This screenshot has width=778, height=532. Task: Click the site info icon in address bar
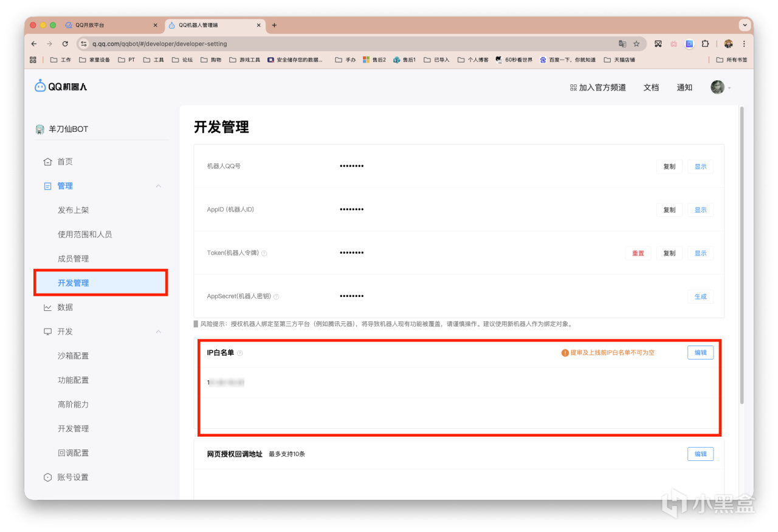84,44
